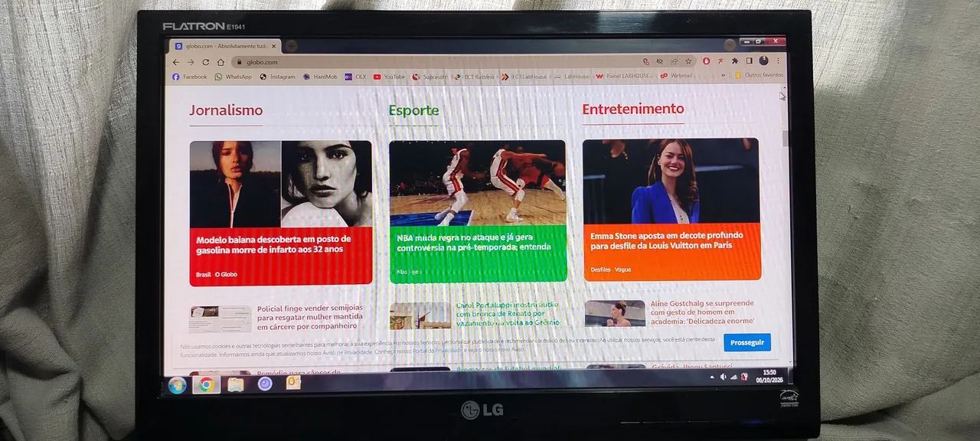This screenshot has height=441, width=980.
Task: Close the globo.com tab
Action: (273, 46)
